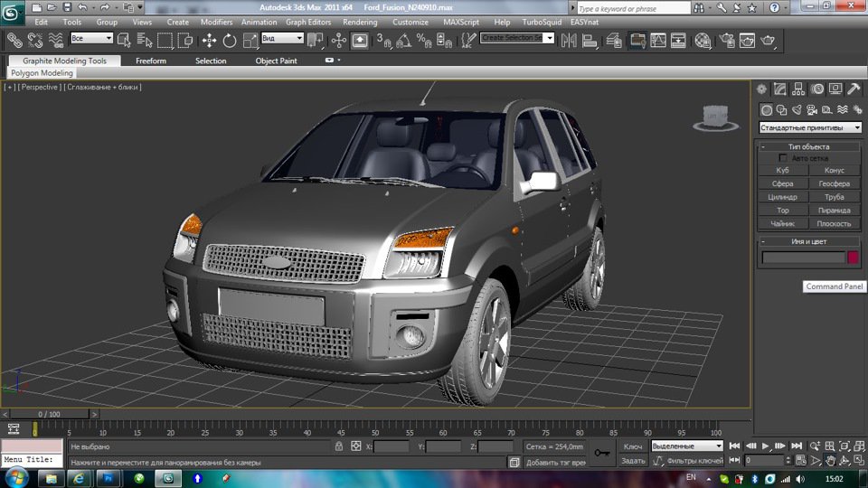This screenshot has width=868, height=488.
Task: Toggle Angle Snap
Action: tap(403, 41)
